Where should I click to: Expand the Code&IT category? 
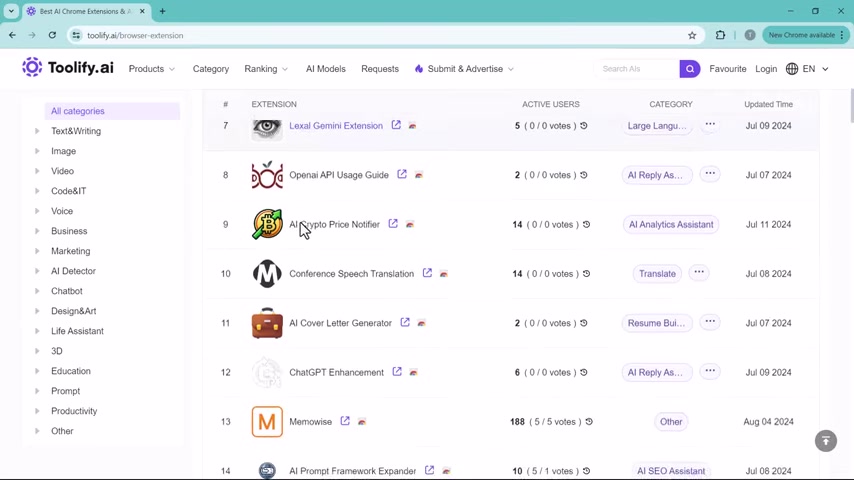pyautogui.click(x=37, y=191)
